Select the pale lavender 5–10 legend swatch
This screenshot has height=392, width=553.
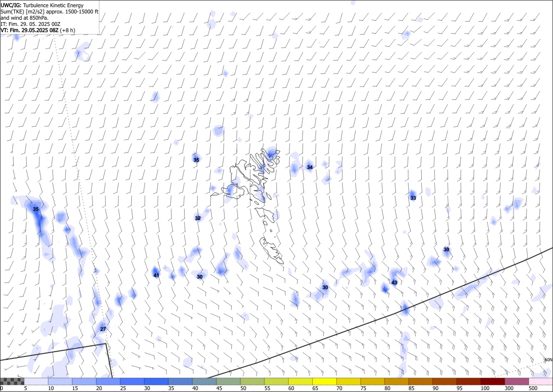[x=37, y=381]
